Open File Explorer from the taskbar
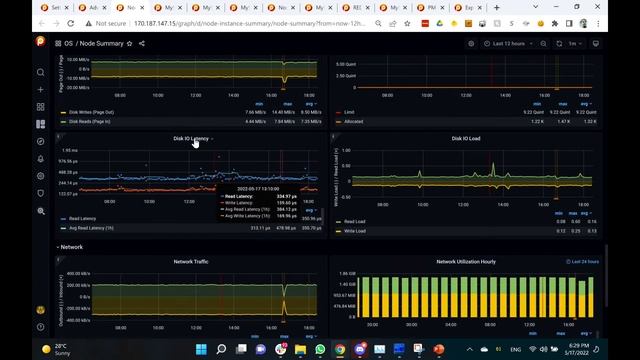 300,349
